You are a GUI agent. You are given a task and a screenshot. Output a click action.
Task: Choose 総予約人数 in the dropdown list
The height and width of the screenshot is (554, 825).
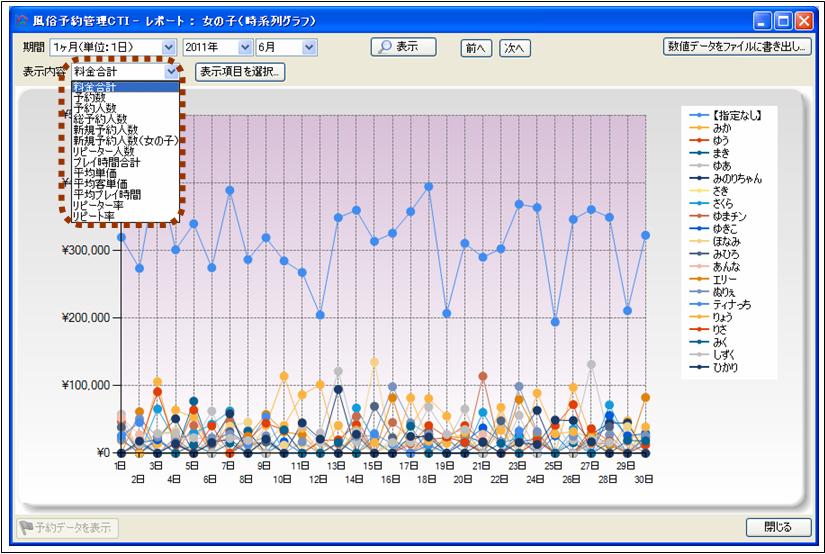point(100,119)
